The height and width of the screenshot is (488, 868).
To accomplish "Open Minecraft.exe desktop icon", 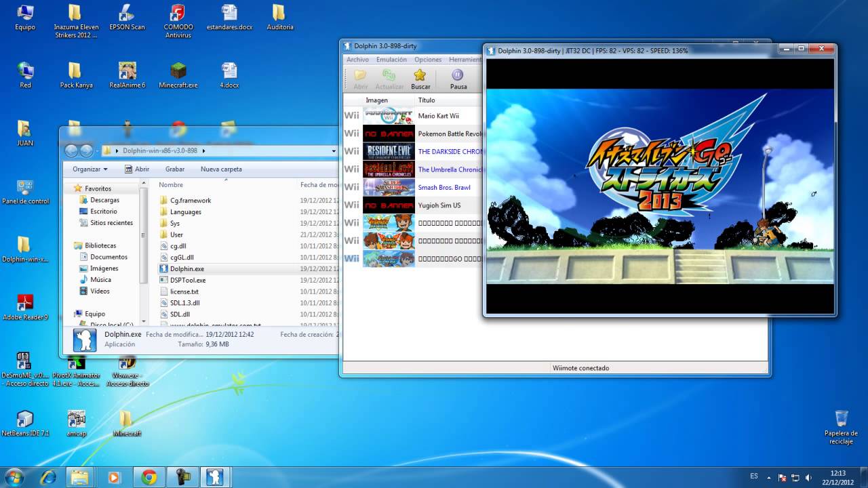I will pos(178,76).
